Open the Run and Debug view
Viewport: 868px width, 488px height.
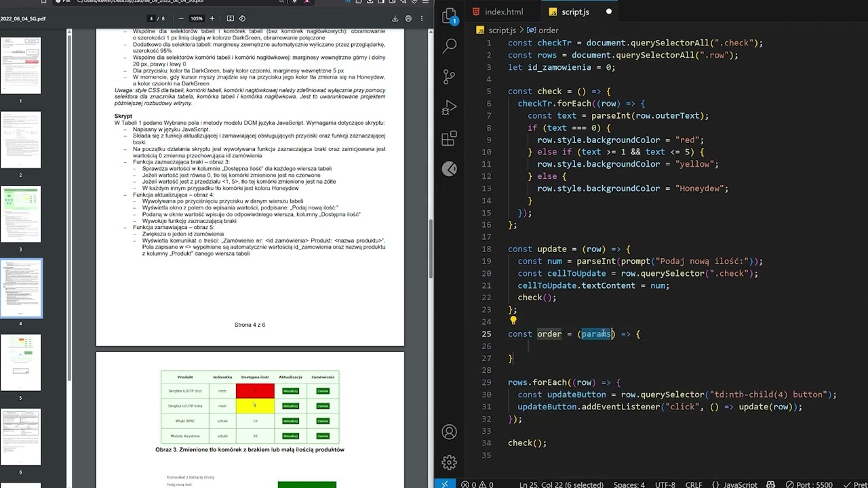(x=449, y=108)
